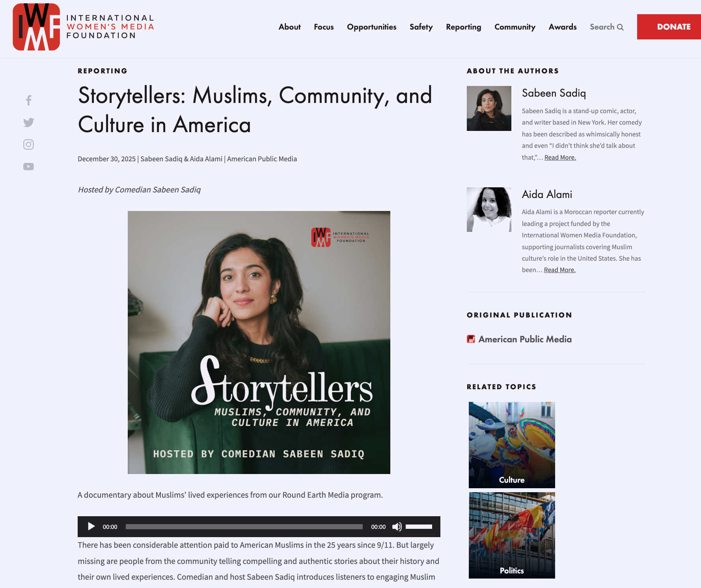
Task: Click Sabeen Sadiq's author photo
Action: [489, 108]
